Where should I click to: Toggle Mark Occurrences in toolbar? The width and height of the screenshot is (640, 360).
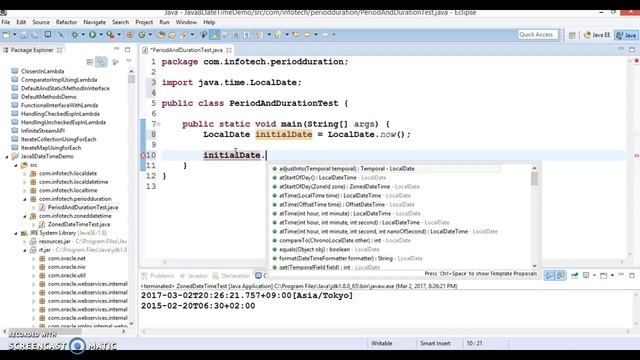click(x=214, y=35)
